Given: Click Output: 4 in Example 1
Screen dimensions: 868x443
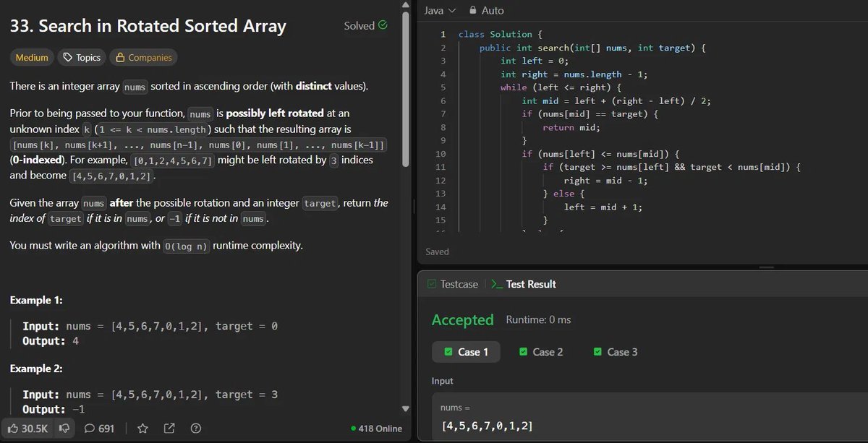Looking at the screenshot, I should (x=51, y=340).
